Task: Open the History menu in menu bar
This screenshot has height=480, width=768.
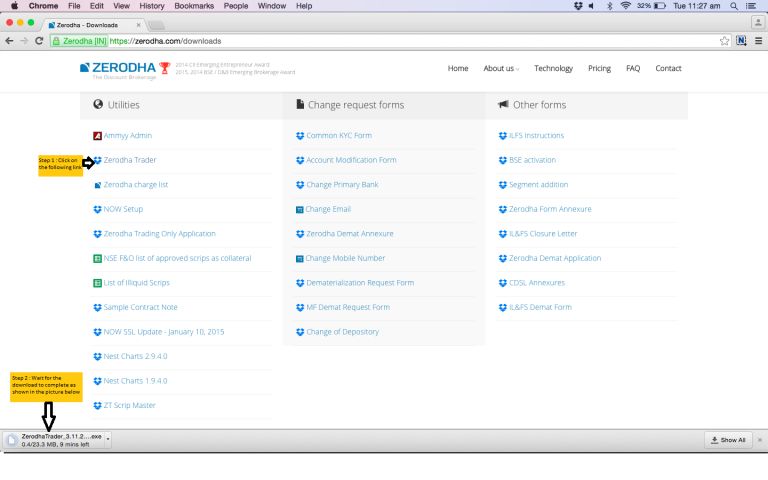Action: coord(149,7)
